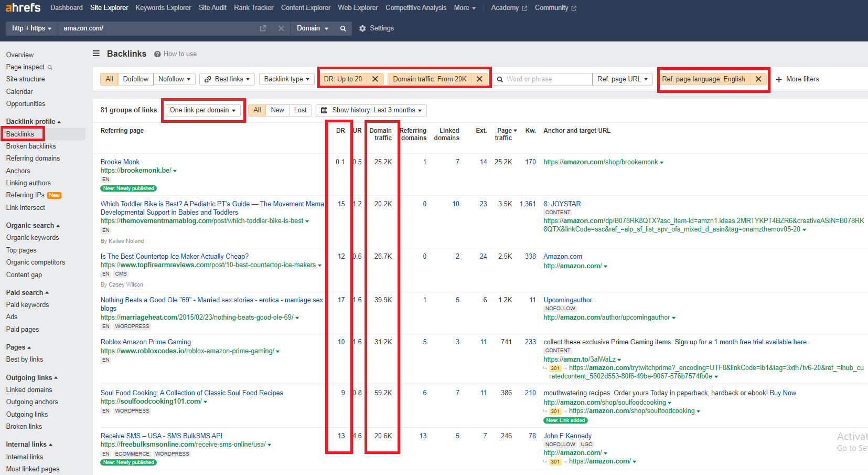This screenshot has height=475, width=868.
Task: Open Roblox Amazon Prime Gaming link
Action: coord(146,342)
